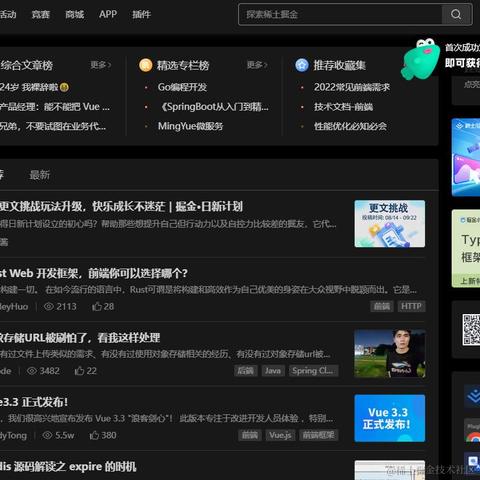Screen dimensions: 480x480
Task: Open 更文挑战玩法升级 article title
Action: click(x=121, y=207)
